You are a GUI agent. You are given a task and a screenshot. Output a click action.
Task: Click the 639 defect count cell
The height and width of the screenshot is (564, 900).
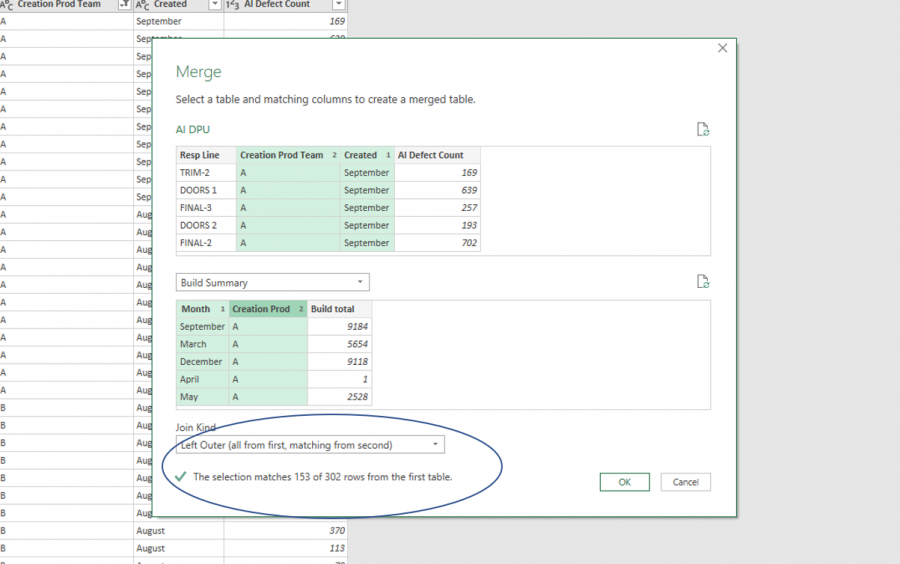(437, 190)
